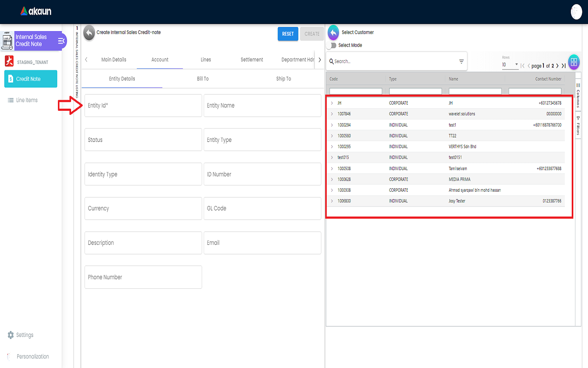Click the Entity Id input field
Viewport: 588px width, 368px height.
click(x=143, y=105)
